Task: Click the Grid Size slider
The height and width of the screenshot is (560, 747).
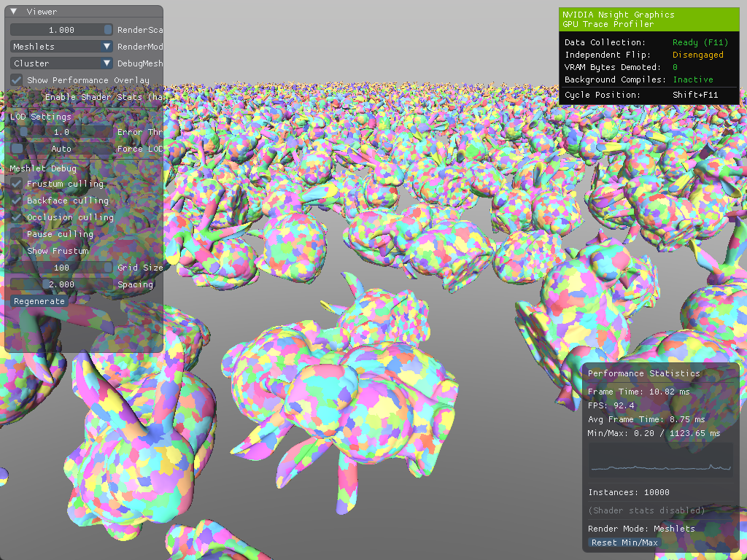Action: pyautogui.click(x=62, y=268)
